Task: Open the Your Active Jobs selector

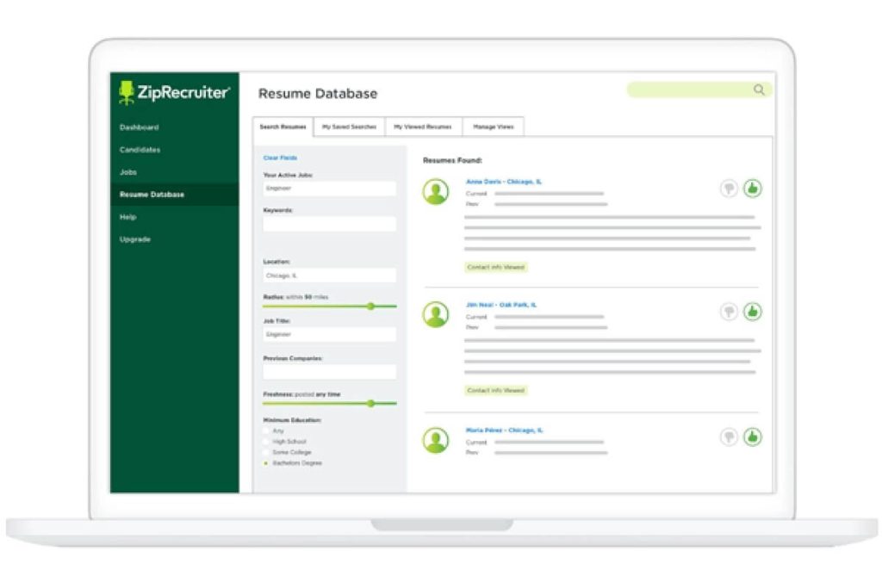Action: pos(330,188)
